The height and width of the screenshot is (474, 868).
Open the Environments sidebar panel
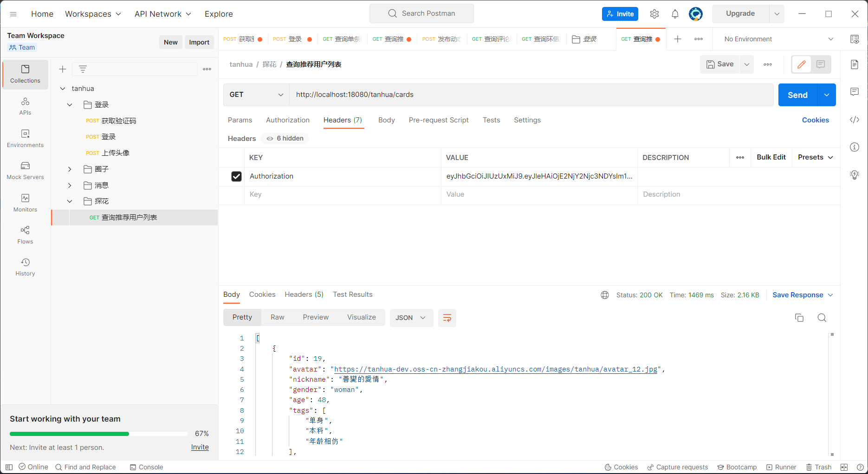pyautogui.click(x=25, y=139)
